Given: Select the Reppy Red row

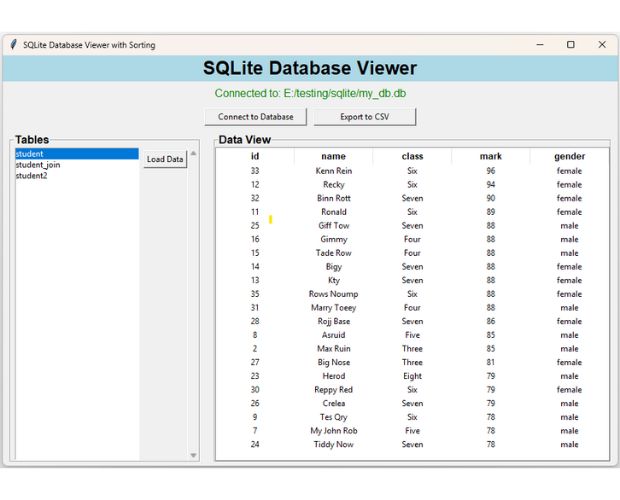Looking at the screenshot, I should coord(412,389).
